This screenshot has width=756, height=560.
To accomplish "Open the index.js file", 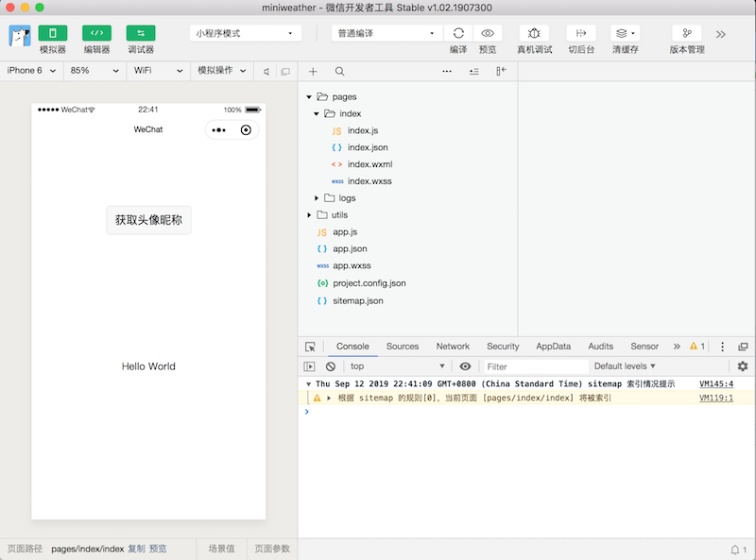I will coord(363,130).
